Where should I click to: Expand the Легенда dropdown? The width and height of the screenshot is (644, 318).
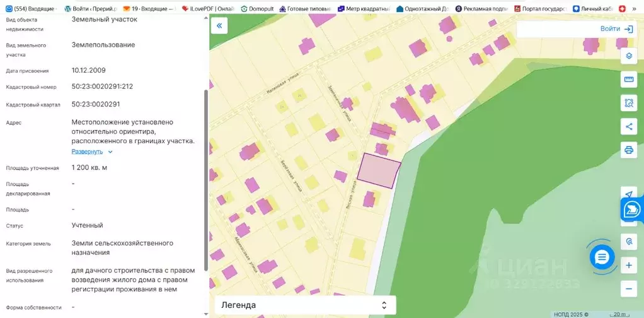[x=305, y=305]
